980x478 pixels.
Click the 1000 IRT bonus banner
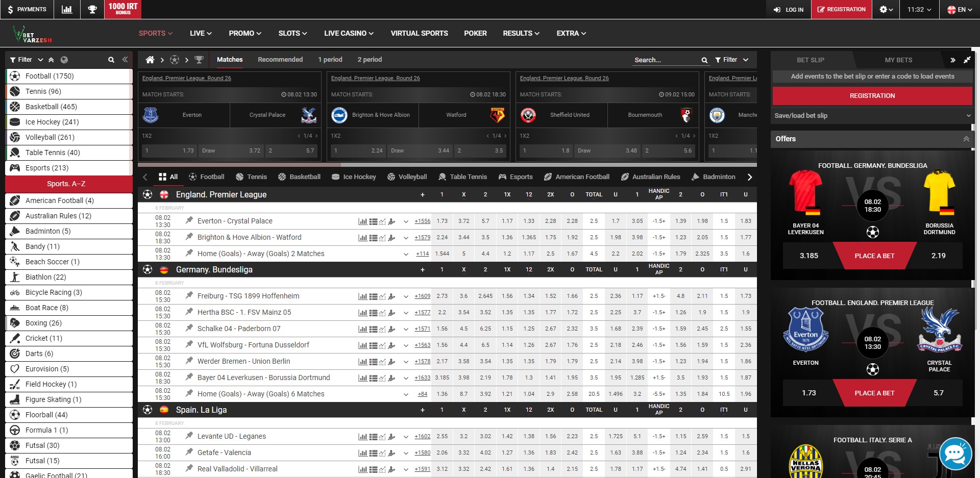click(x=123, y=10)
